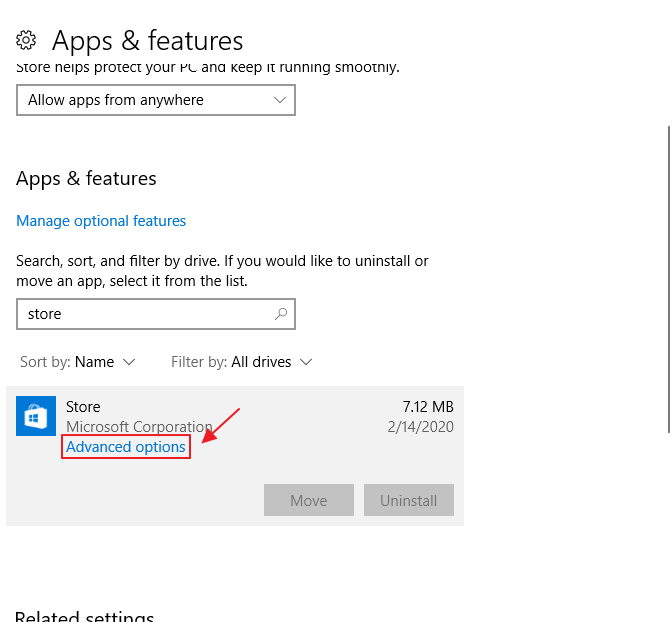The height and width of the screenshot is (622, 672).
Task: Click the Settings gear icon
Action: pos(26,40)
